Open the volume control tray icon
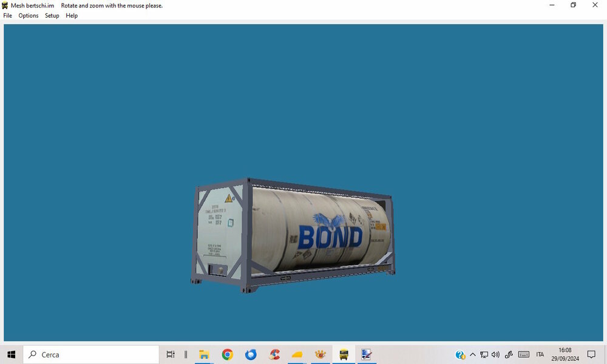This screenshot has height=364, width=607. point(495,354)
